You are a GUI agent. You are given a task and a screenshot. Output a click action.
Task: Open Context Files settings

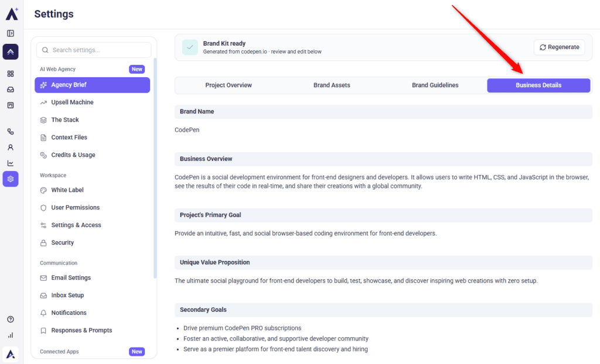click(92, 138)
